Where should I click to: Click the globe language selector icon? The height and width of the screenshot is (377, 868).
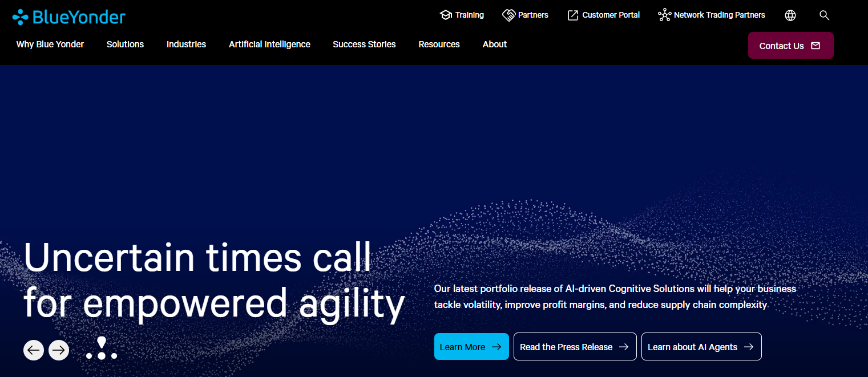coord(790,15)
